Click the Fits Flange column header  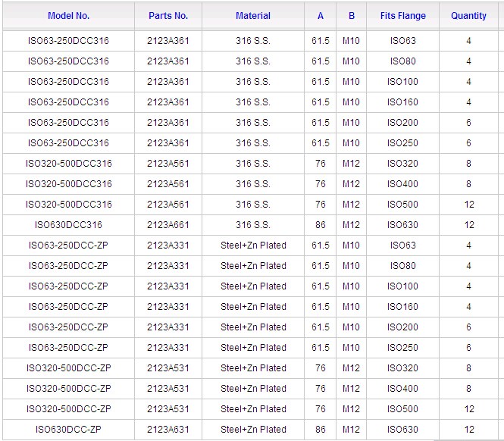402,16
